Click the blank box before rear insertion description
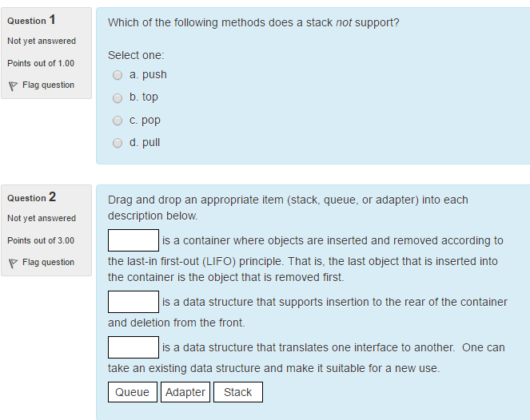This screenshot has height=420, width=530. point(133,302)
